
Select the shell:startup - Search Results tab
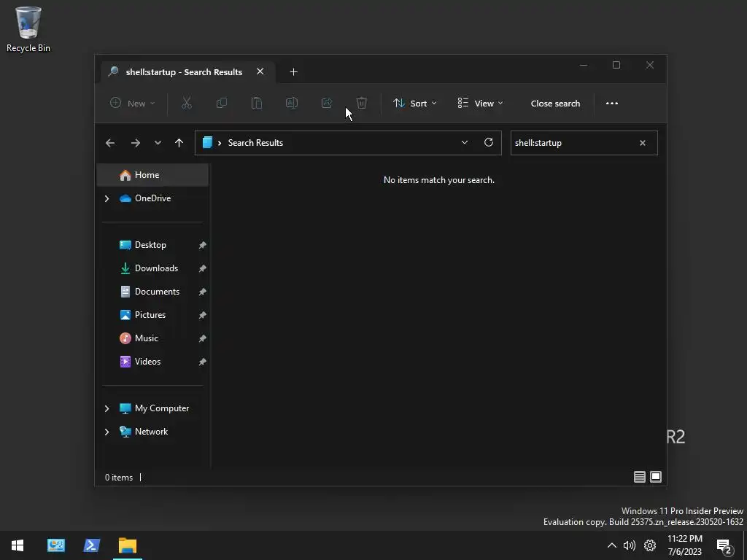tap(184, 72)
